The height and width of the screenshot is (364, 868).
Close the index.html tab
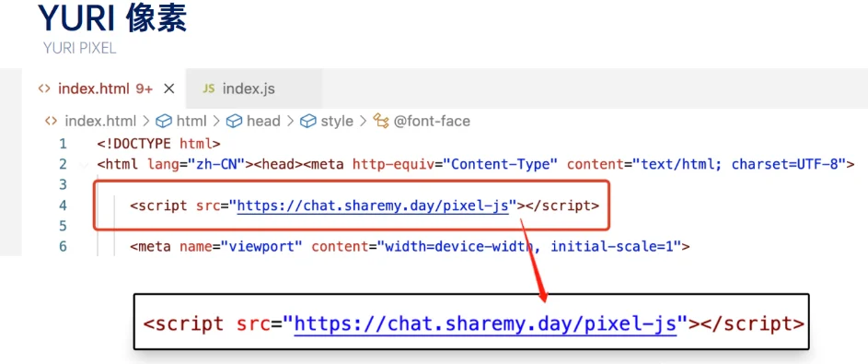169,88
